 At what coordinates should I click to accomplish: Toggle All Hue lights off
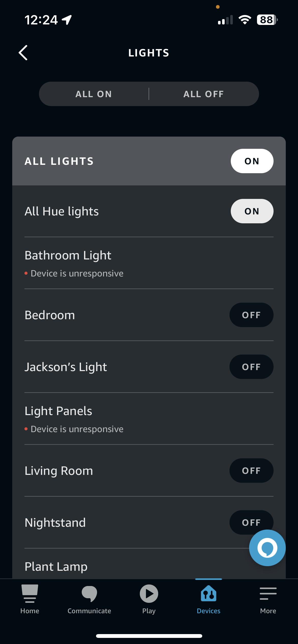tap(252, 211)
